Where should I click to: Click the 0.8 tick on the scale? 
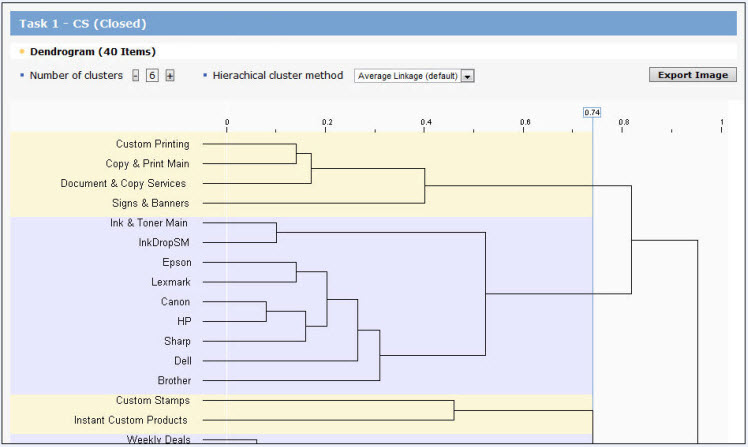[x=623, y=123]
